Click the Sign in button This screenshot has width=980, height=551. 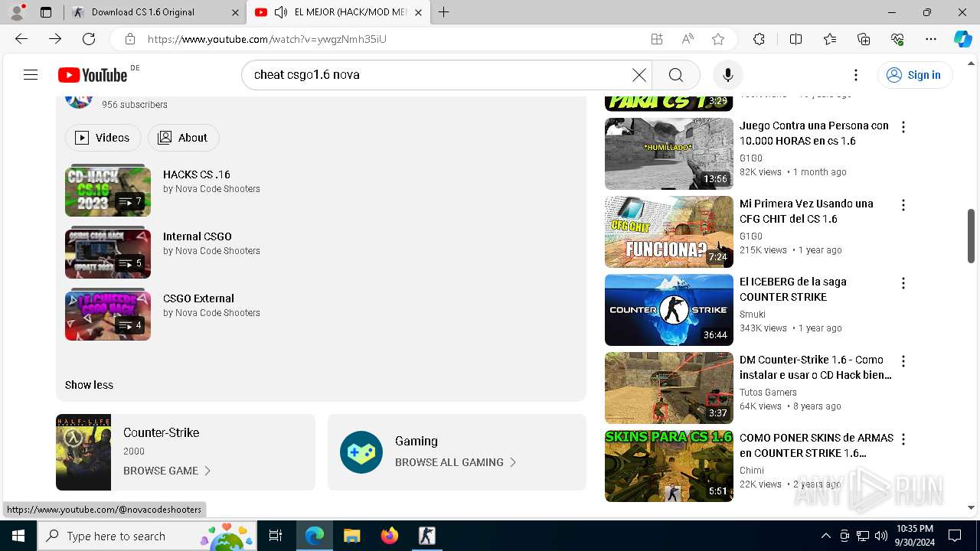coord(914,74)
